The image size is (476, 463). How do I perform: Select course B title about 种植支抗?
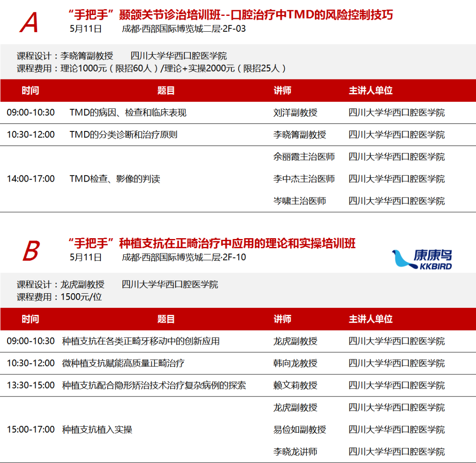[x=212, y=243]
